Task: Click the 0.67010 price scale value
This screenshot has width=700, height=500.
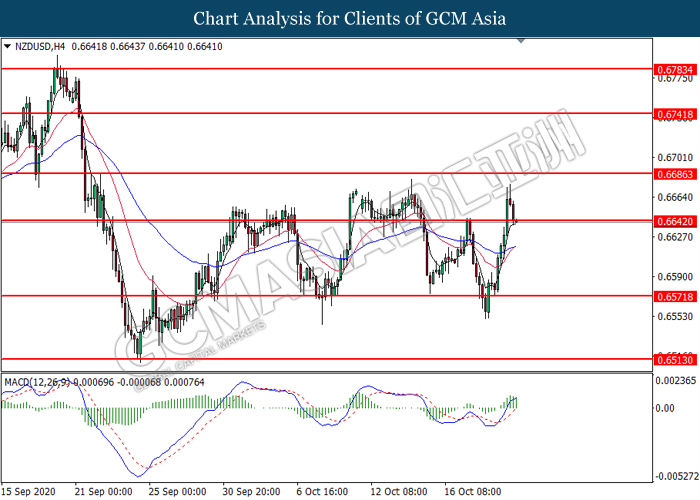Action: tap(675, 157)
